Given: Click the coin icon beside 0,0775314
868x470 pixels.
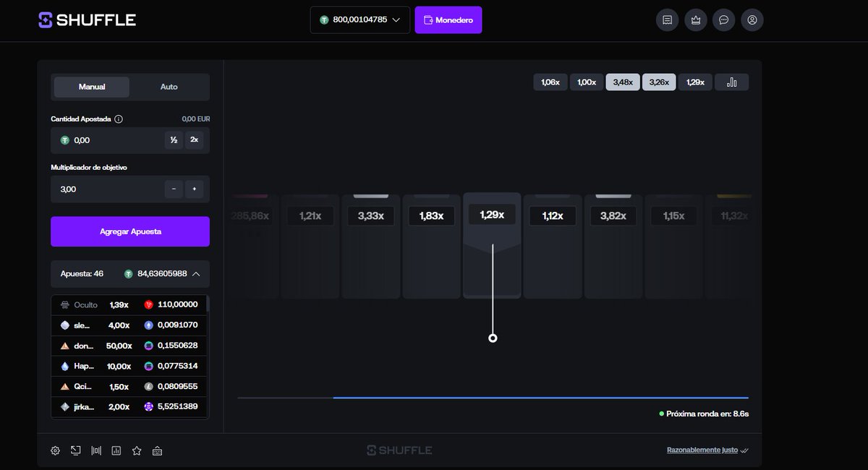Looking at the screenshot, I should (x=148, y=366).
